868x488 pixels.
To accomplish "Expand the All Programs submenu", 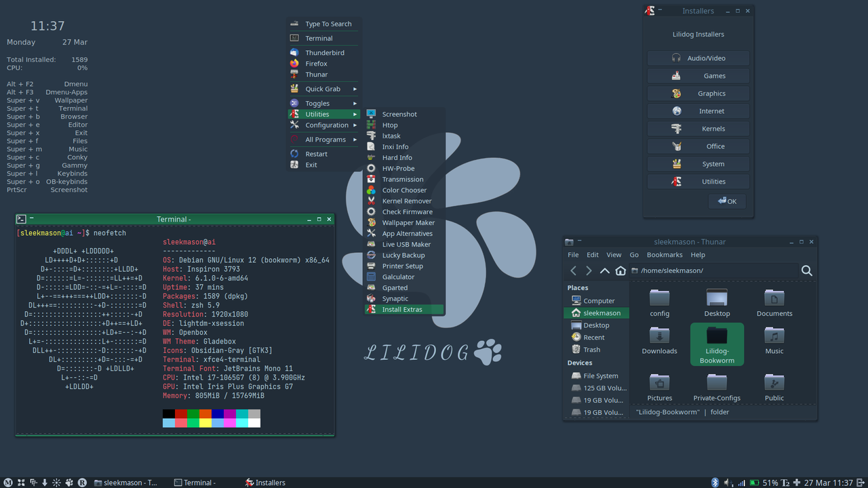I will point(324,139).
